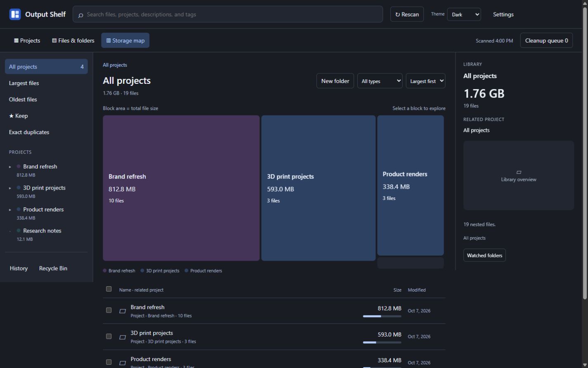
Task: Click the Library overview placeholder icon
Action: pos(519,172)
